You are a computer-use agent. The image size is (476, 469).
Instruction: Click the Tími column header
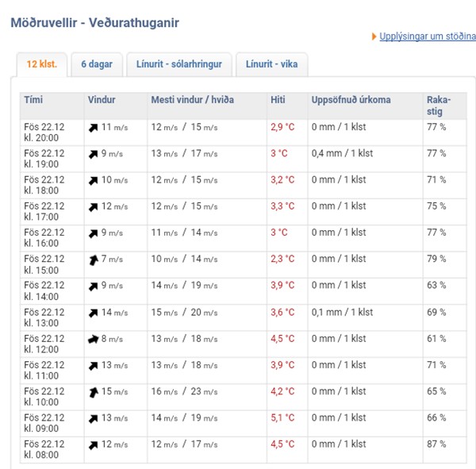pos(33,100)
